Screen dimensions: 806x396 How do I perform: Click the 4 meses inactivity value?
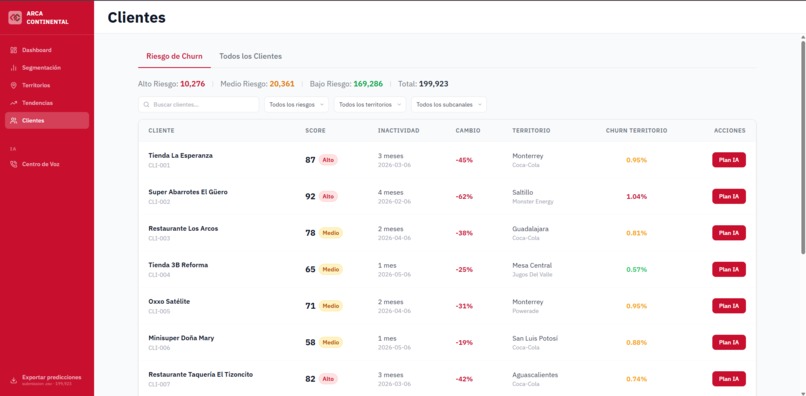tap(391, 192)
